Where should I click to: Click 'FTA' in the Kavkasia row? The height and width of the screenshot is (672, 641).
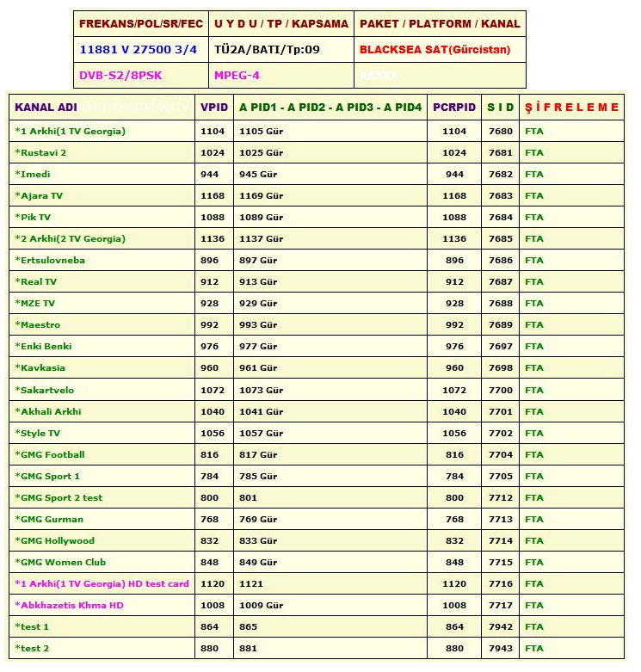[534, 367]
